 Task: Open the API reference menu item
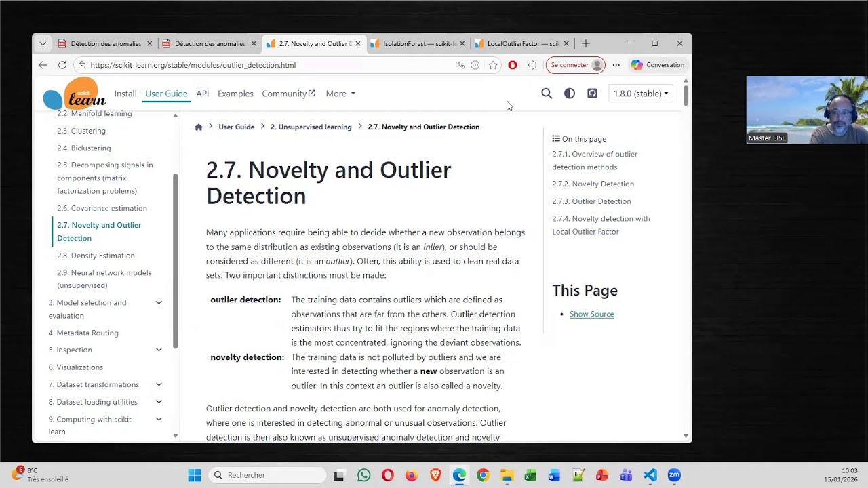click(x=202, y=94)
